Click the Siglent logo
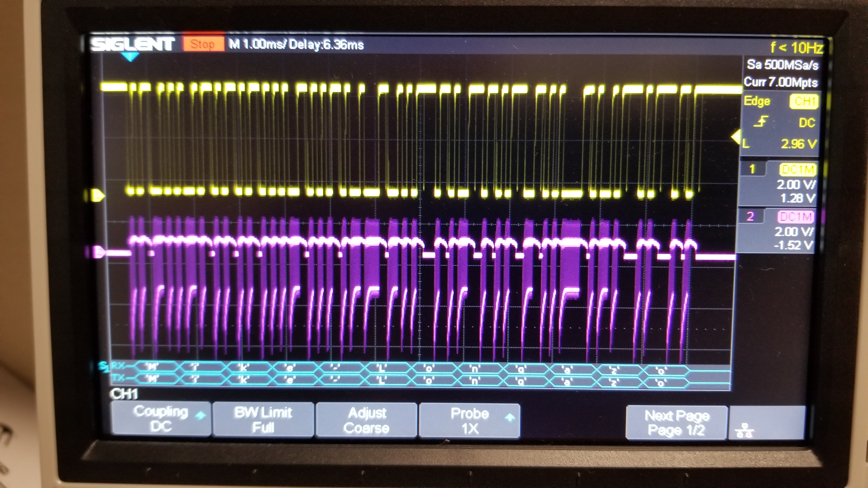Screen dimensions: 868x488 click(x=132, y=44)
